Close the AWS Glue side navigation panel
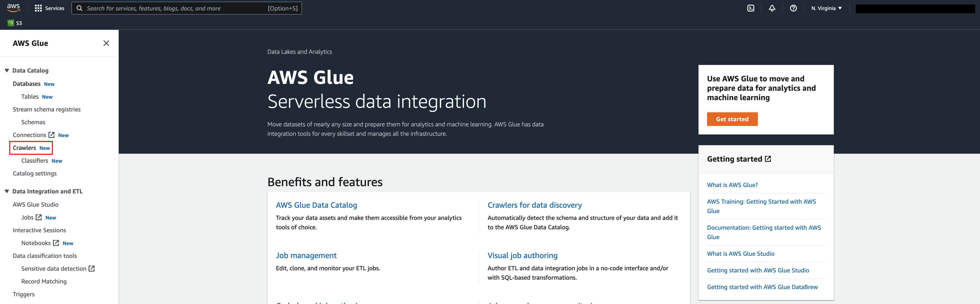The height and width of the screenshot is (304, 980). pyautogui.click(x=106, y=43)
